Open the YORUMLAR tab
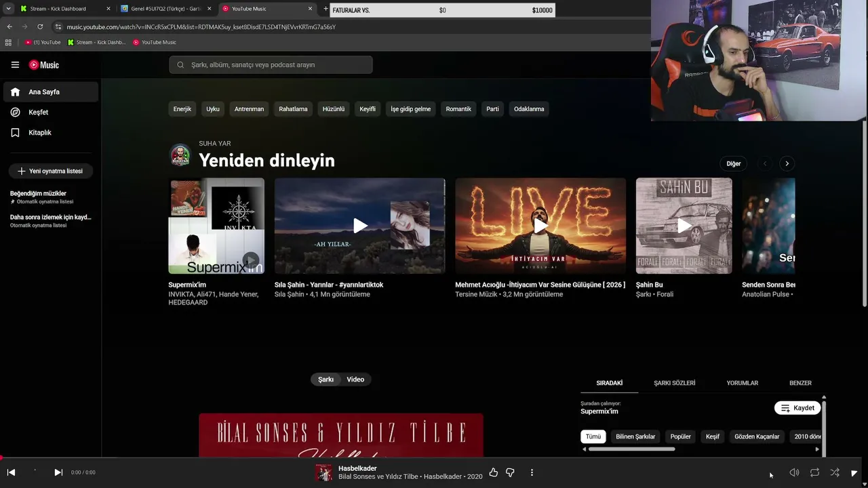Viewport: 868px width, 488px height. (743, 383)
